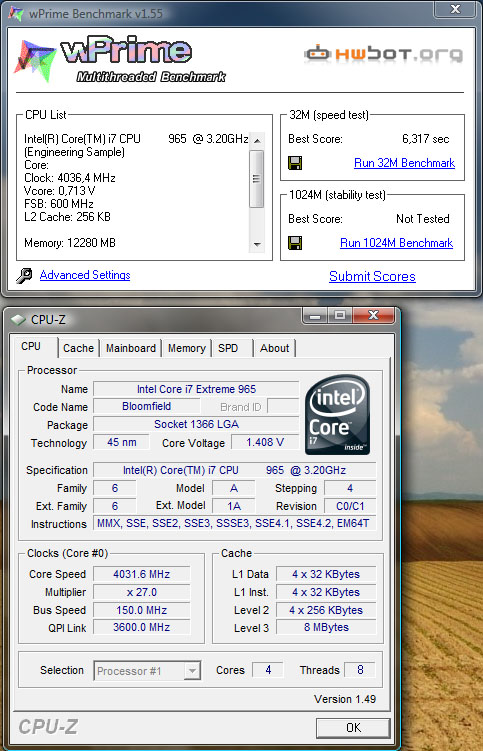Click the save icon beside Run 32M Benchmark
483x751 pixels.
point(295,163)
